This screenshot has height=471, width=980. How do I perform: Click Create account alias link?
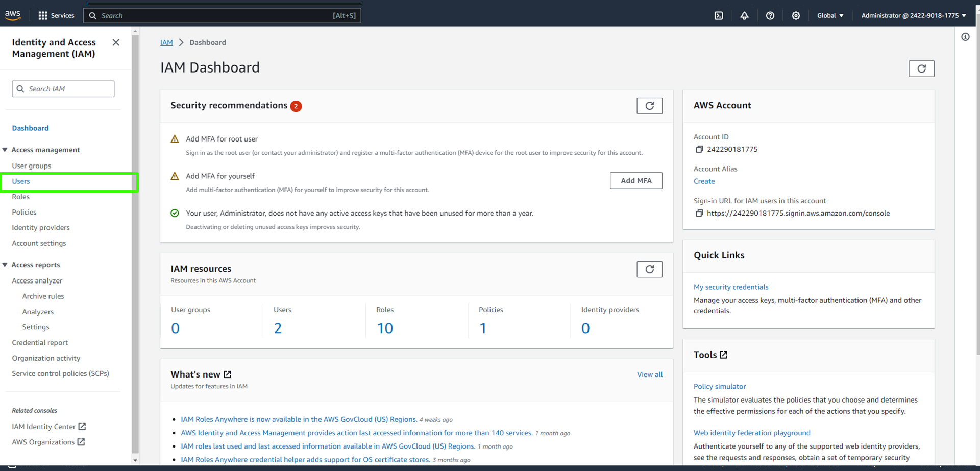coord(704,181)
